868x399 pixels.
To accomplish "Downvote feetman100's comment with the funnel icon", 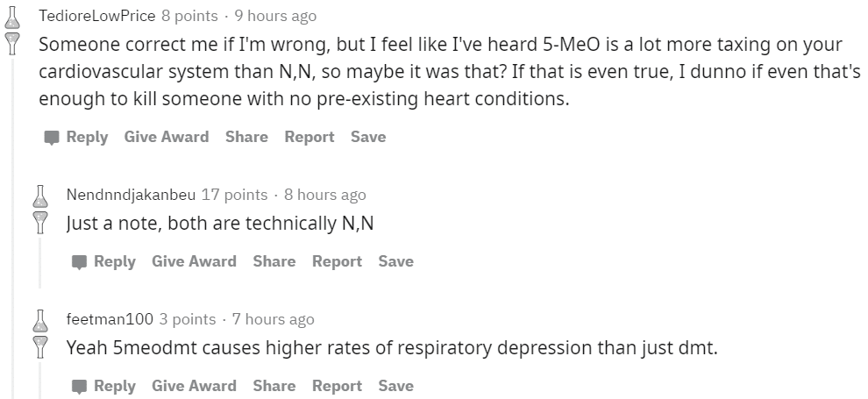I will pyautogui.click(x=39, y=346).
